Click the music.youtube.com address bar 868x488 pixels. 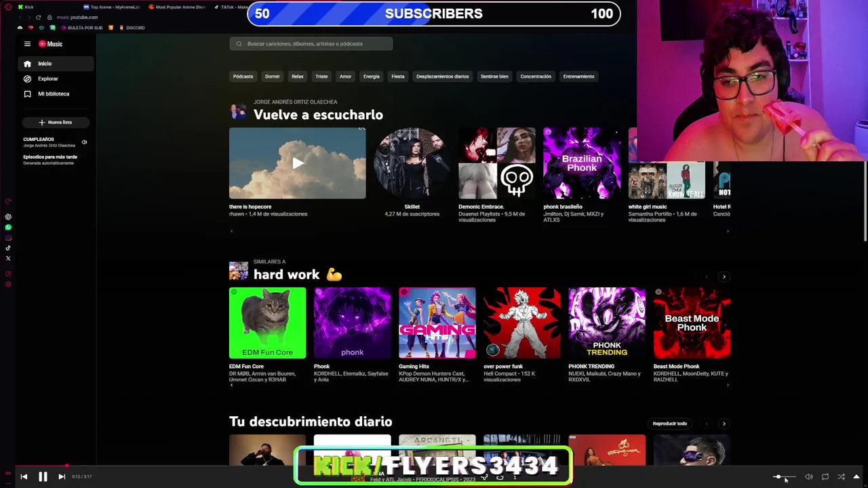tap(77, 17)
